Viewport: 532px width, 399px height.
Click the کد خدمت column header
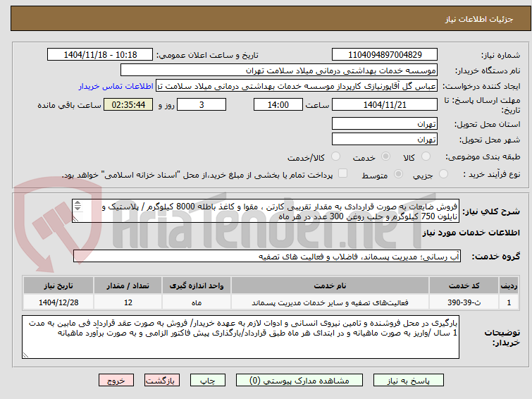click(x=464, y=286)
